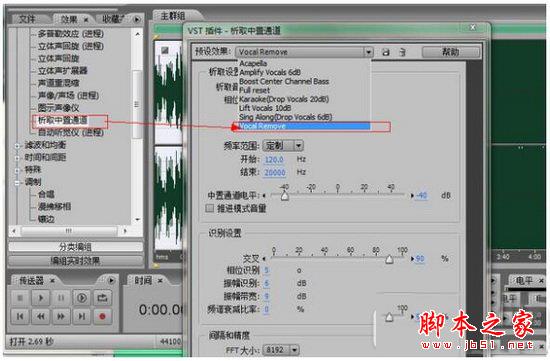
Task: Click the 频谱衰减比率 value field
Action: pyautogui.click(x=267, y=309)
